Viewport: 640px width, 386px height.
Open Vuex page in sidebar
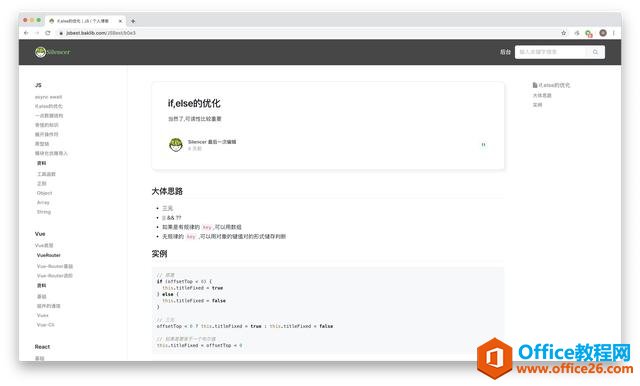42,315
